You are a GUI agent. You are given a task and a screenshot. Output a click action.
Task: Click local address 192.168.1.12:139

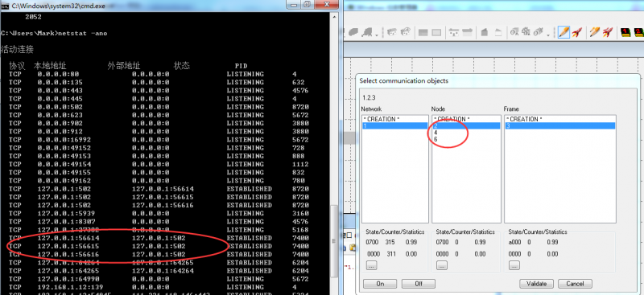70,288
